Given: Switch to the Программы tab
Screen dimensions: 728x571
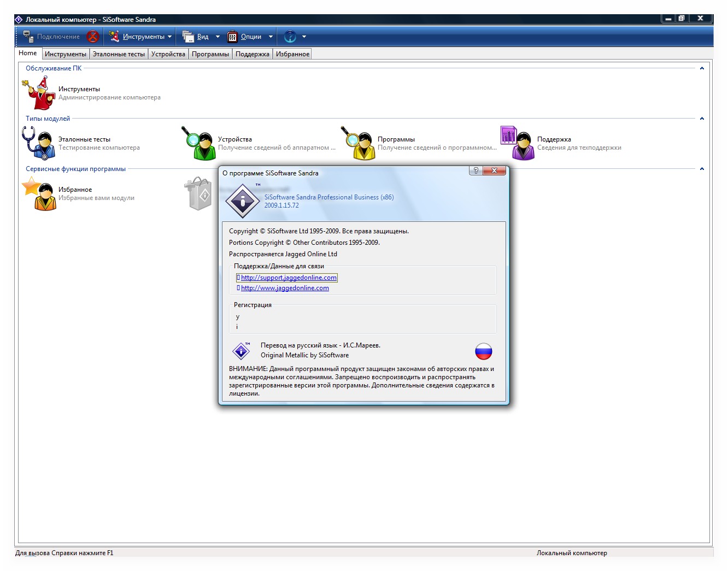Looking at the screenshot, I should 210,54.
